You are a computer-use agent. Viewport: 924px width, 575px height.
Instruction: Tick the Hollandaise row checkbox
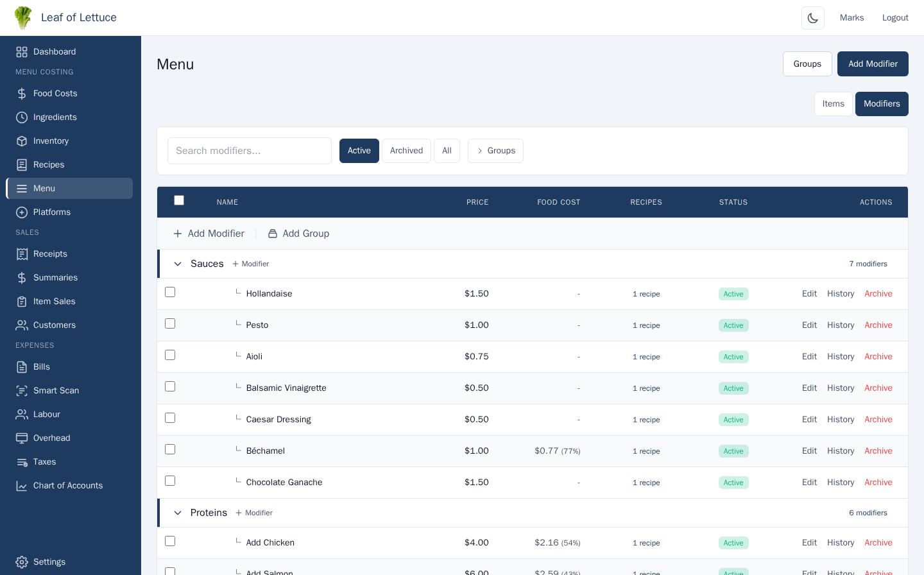coord(170,293)
